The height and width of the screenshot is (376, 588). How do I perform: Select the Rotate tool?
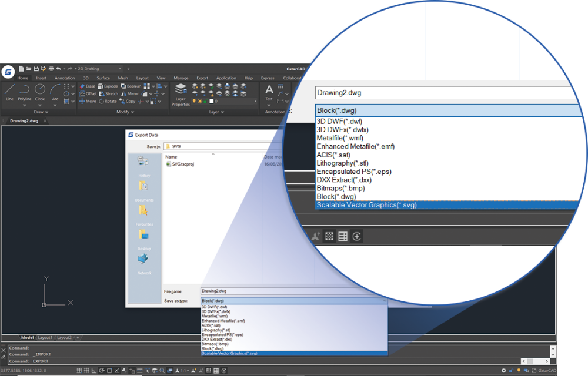[x=108, y=101]
